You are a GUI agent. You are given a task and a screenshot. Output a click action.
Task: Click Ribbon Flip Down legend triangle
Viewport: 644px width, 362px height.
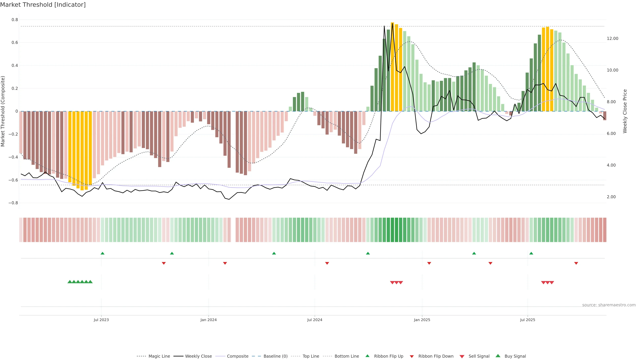(412, 356)
